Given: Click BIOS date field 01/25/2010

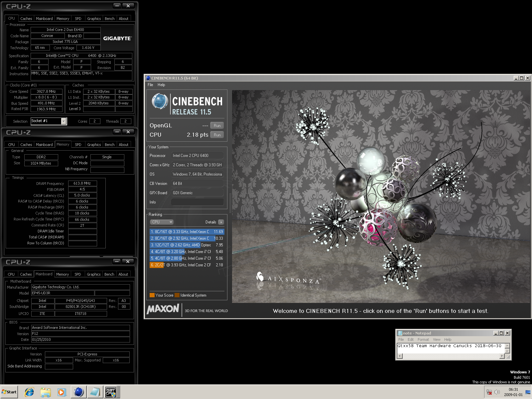Looking at the screenshot, I should pos(80,340).
